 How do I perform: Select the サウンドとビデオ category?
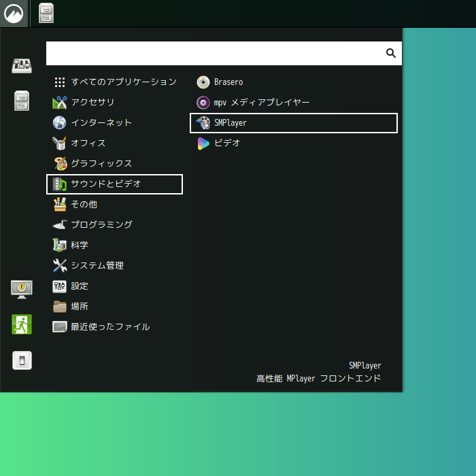coord(114,184)
